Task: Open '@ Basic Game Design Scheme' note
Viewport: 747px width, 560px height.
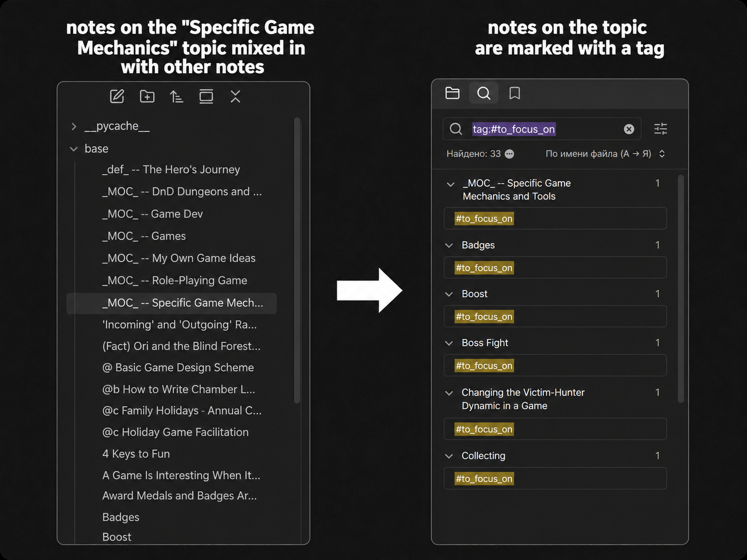Action: [x=178, y=368]
